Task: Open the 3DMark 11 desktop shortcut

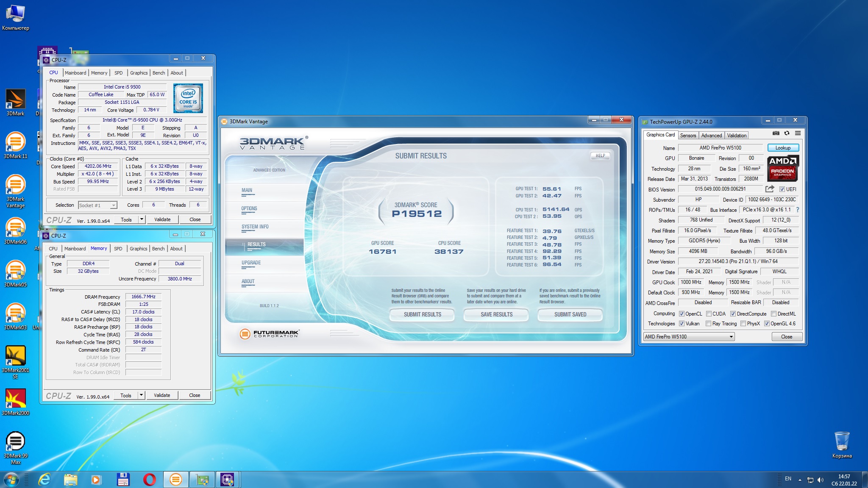Action: tap(15, 145)
